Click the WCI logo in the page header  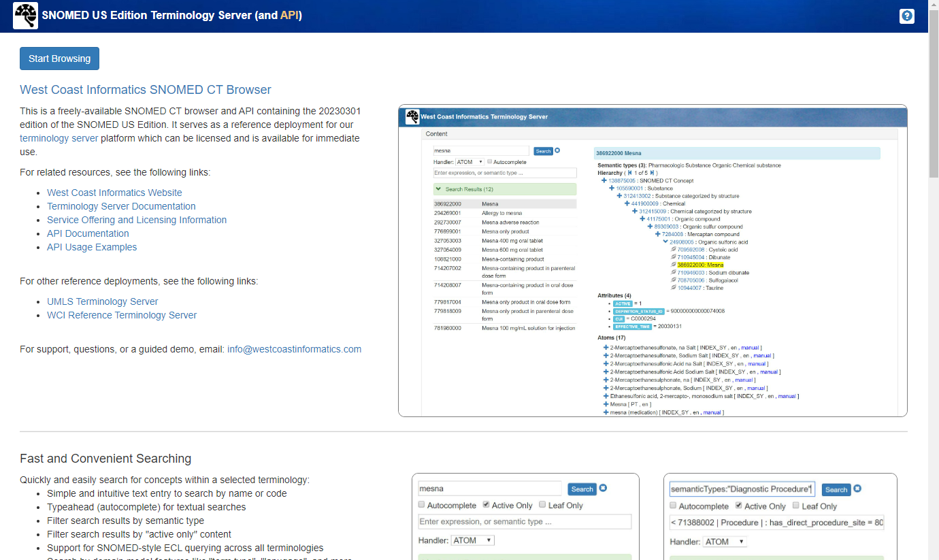(26, 16)
